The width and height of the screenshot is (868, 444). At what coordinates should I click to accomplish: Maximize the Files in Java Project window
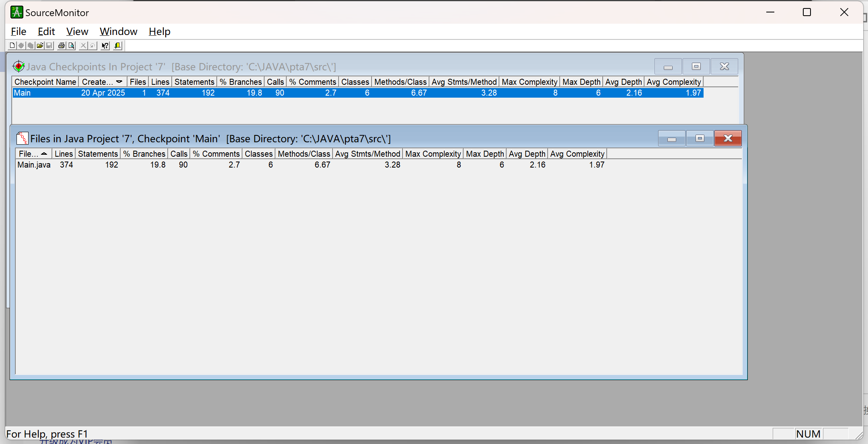[x=700, y=139]
